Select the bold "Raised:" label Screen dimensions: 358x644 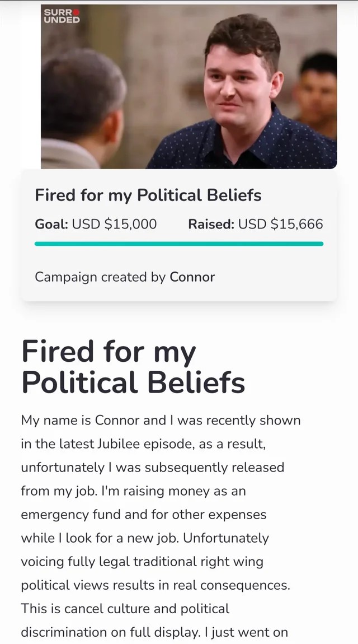pos(211,225)
